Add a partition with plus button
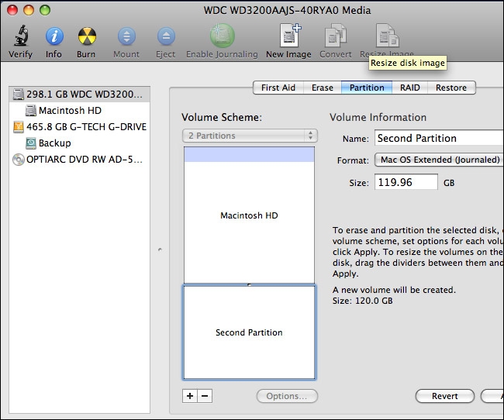Image resolution: width=504 pixels, height=420 pixels. pyautogui.click(x=190, y=396)
